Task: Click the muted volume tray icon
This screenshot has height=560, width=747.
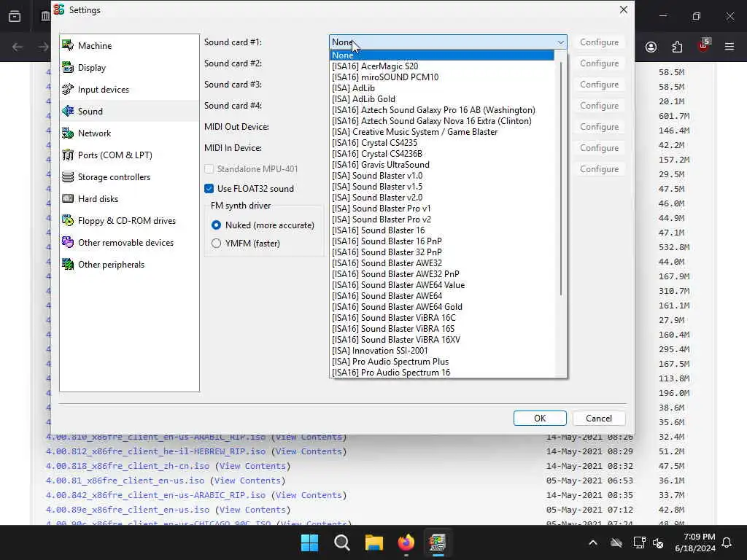Action: tap(659, 542)
